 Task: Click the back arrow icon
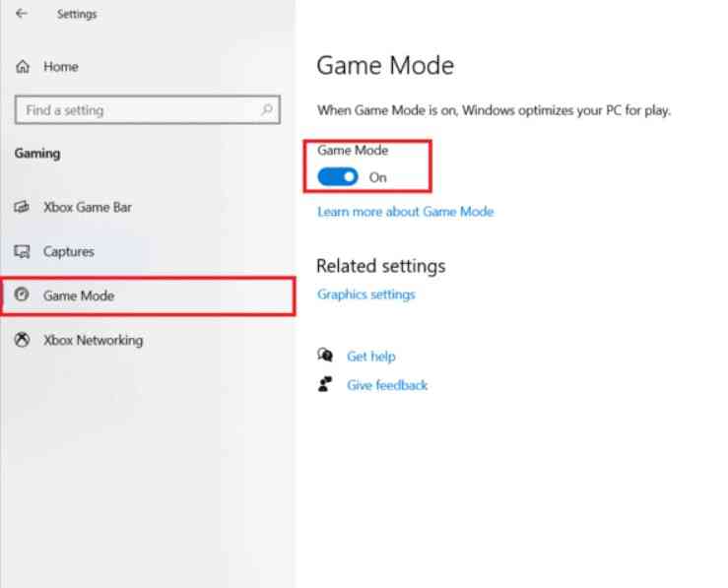[22, 14]
